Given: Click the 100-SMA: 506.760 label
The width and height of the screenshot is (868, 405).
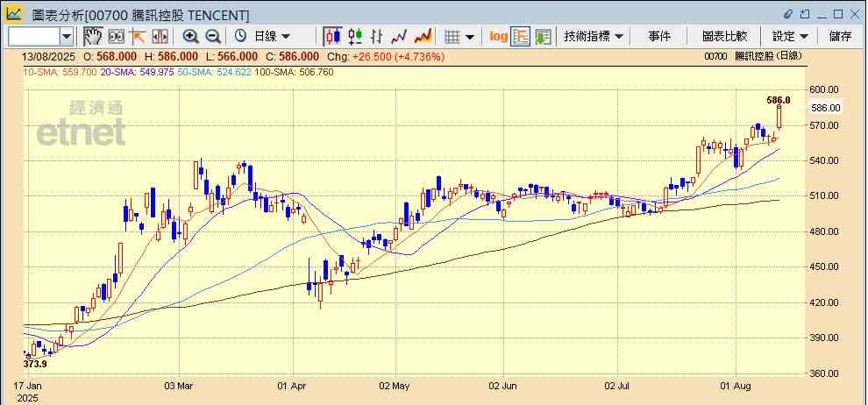Looking at the screenshot, I should coord(294,72).
